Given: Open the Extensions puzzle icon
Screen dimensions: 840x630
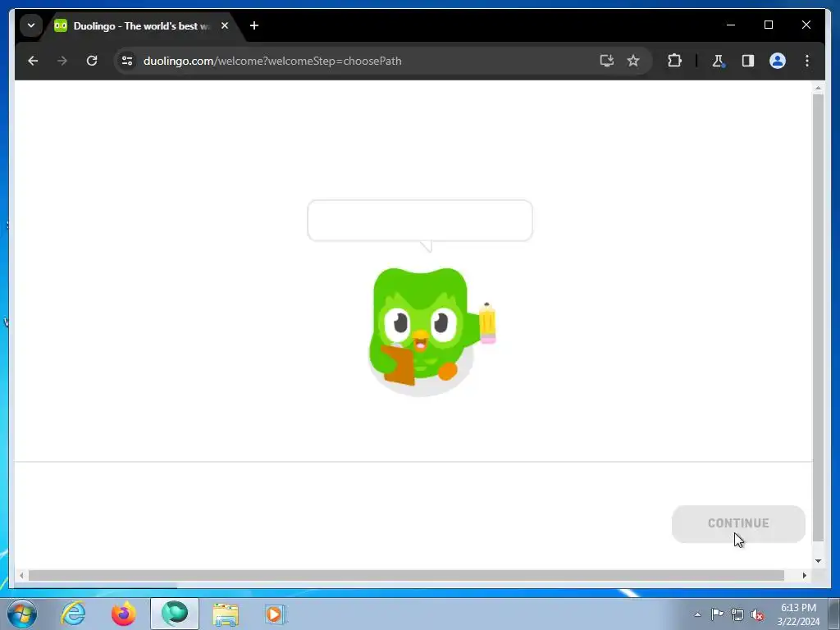Looking at the screenshot, I should 674,61.
